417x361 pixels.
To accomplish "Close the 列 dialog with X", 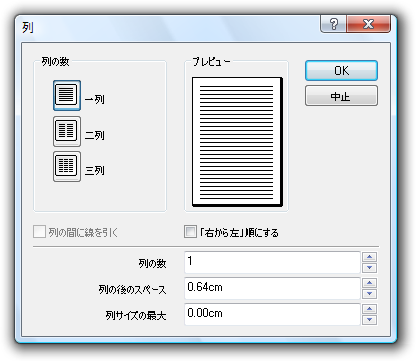I will click(x=368, y=24).
